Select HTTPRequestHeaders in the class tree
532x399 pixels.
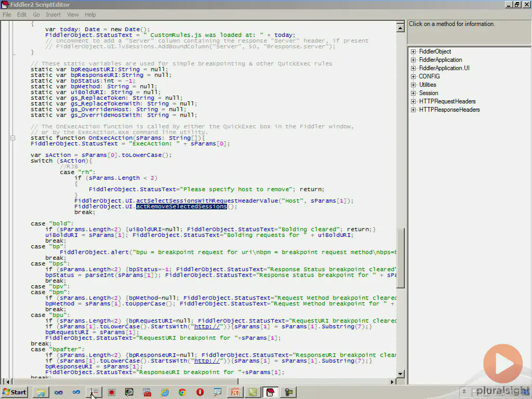point(447,101)
